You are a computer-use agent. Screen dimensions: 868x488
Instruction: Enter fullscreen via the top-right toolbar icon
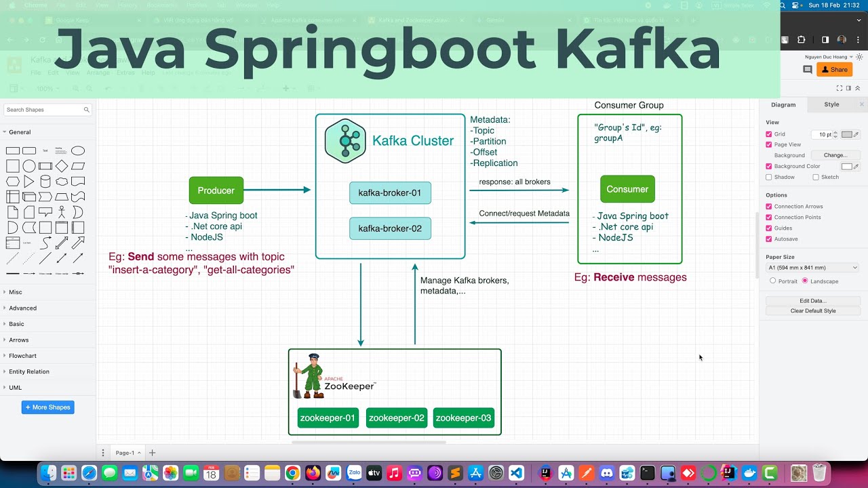[x=840, y=88]
